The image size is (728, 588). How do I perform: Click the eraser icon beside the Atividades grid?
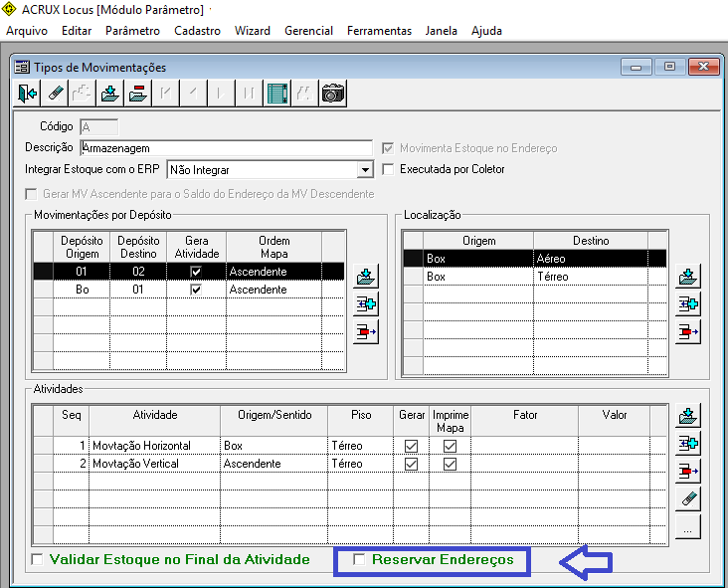688,499
